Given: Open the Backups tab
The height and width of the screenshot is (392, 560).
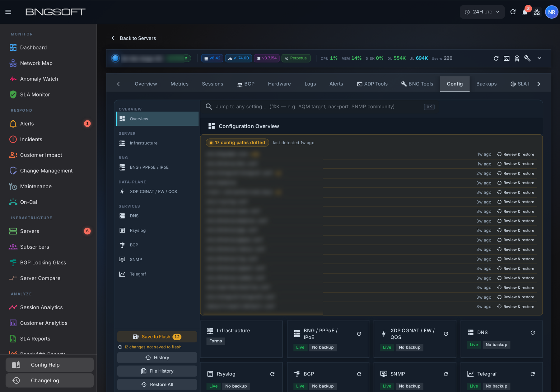Looking at the screenshot, I should click(486, 84).
